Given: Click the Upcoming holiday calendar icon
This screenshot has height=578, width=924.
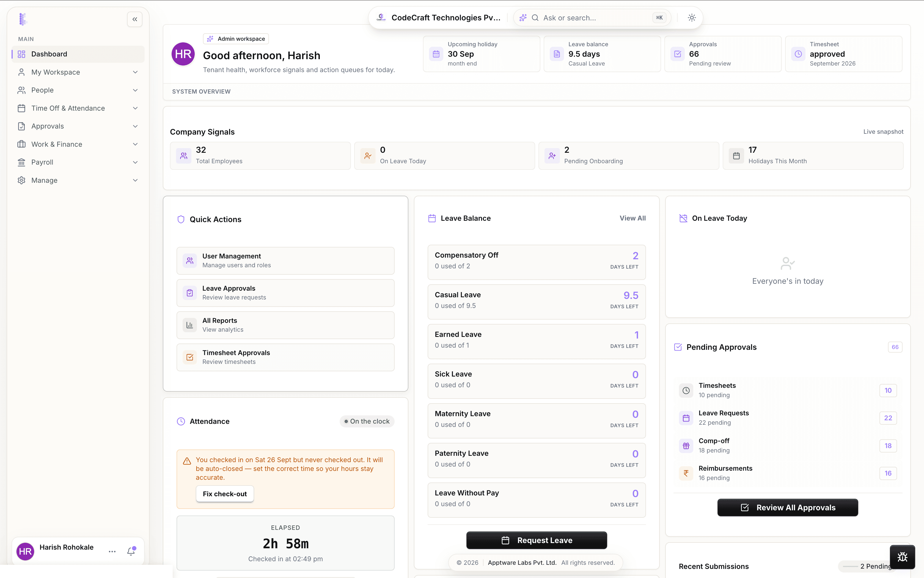Looking at the screenshot, I should [436, 54].
